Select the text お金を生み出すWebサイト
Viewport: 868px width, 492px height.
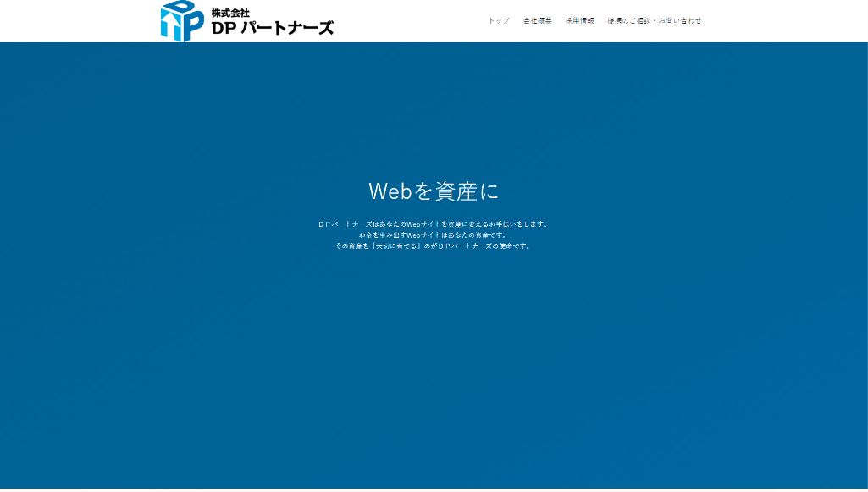401,235
